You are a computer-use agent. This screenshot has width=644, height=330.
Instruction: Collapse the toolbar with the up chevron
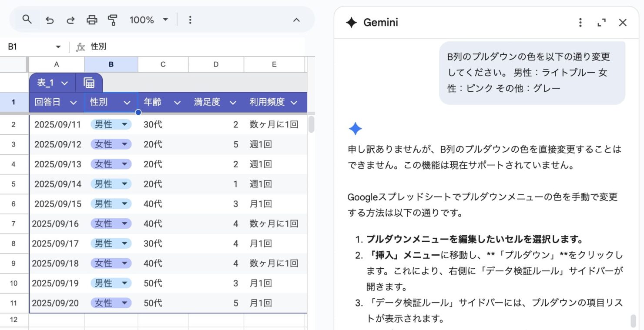coord(296,20)
